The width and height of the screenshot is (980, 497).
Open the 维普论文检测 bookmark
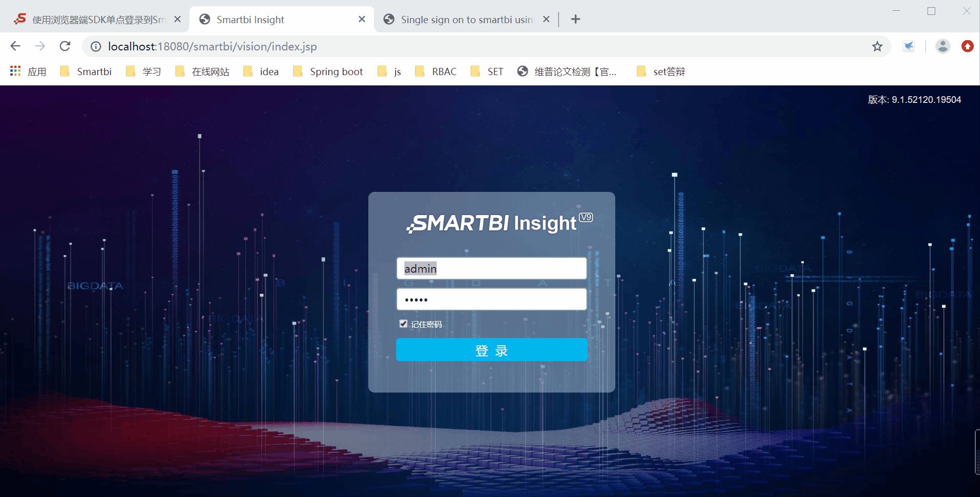pyautogui.click(x=567, y=72)
